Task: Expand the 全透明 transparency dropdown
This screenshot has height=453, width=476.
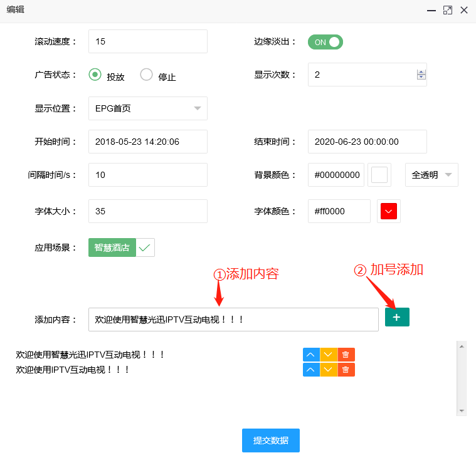Action: [431, 175]
